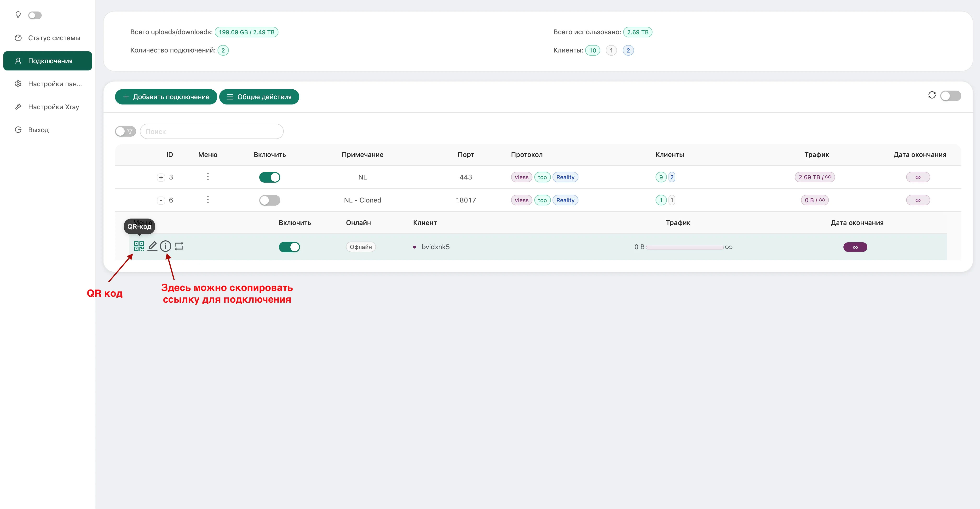980x509 pixels.
Task: Click the reset traffic arrows icon
Action: tap(179, 246)
